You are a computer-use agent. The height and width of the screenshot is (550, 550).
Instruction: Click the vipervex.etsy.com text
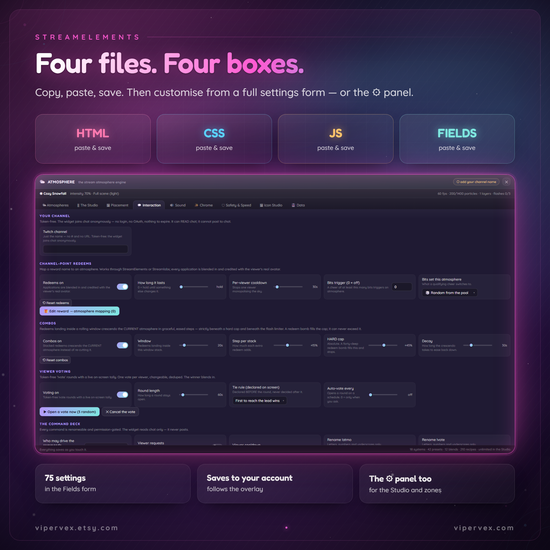(76, 528)
